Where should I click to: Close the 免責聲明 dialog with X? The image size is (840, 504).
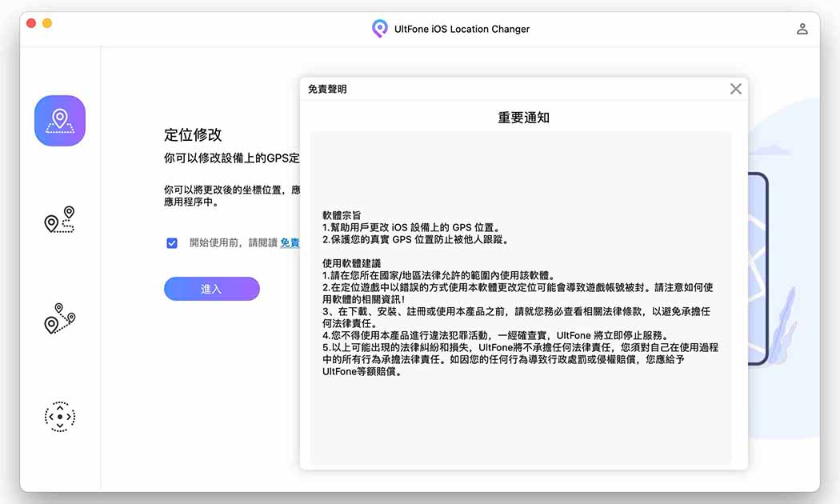pyautogui.click(x=735, y=89)
